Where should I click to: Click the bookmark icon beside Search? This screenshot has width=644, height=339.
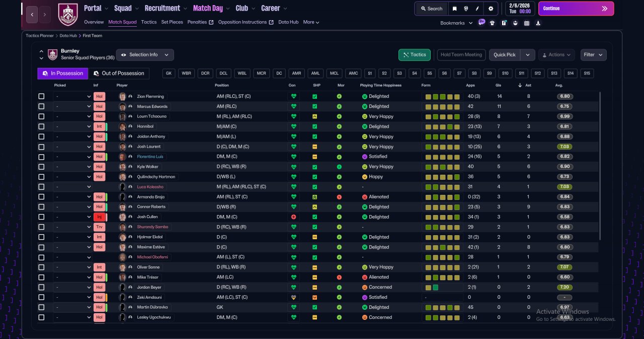[454, 9]
